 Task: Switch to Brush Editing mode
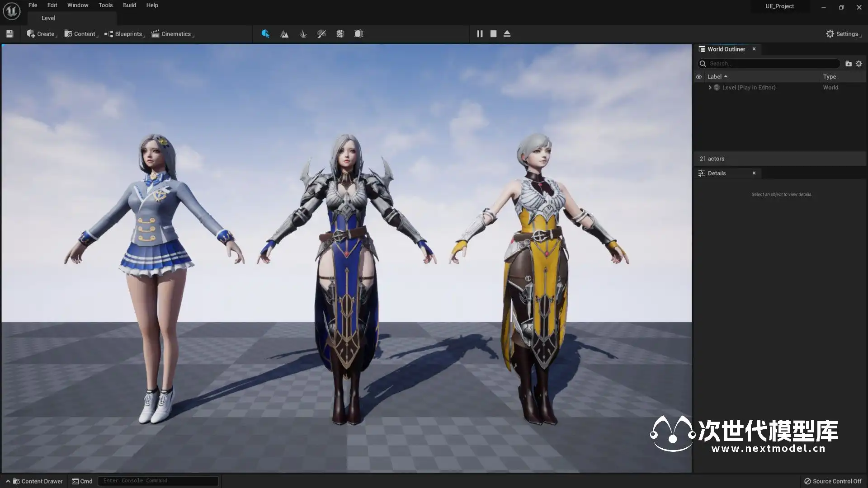pyautogui.click(x=359, y=34)
